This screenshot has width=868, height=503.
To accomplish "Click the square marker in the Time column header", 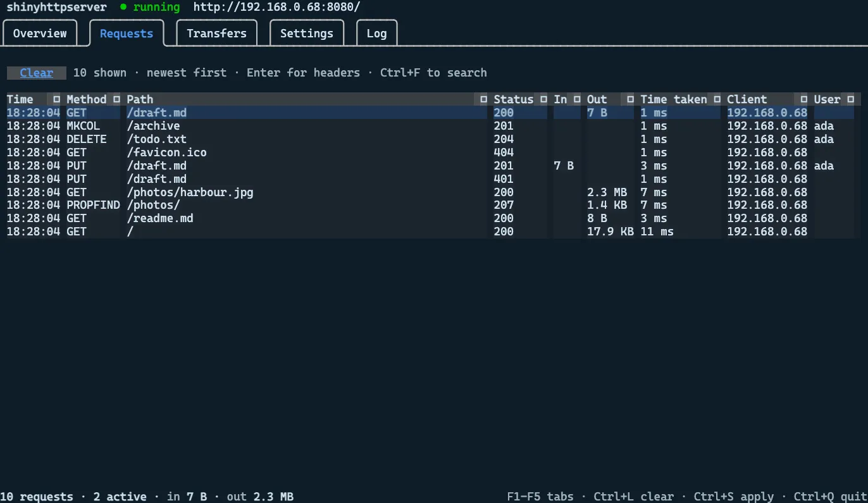I will pyautogui.click(x=56, y=99).
